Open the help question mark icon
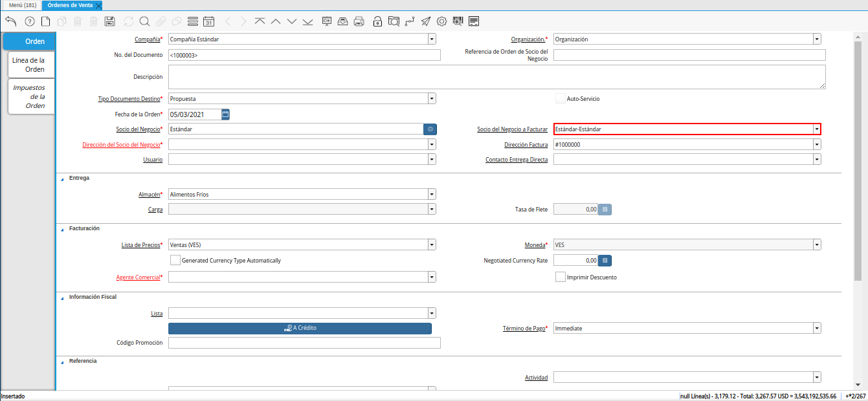The height and width of the screenshot is (401, 868). [29, 21]
